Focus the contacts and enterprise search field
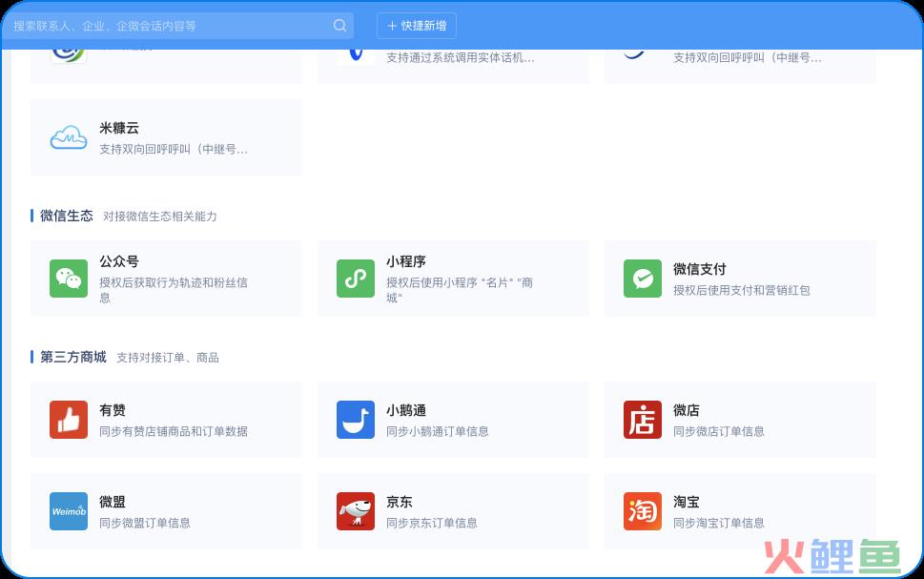 pyautogui.click(x=178, y=26)
